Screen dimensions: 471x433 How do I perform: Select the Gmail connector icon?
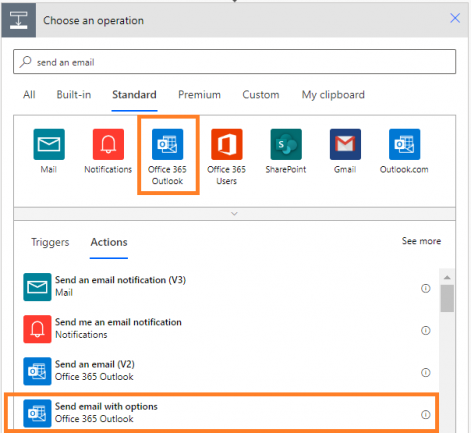tap(345, 144)
